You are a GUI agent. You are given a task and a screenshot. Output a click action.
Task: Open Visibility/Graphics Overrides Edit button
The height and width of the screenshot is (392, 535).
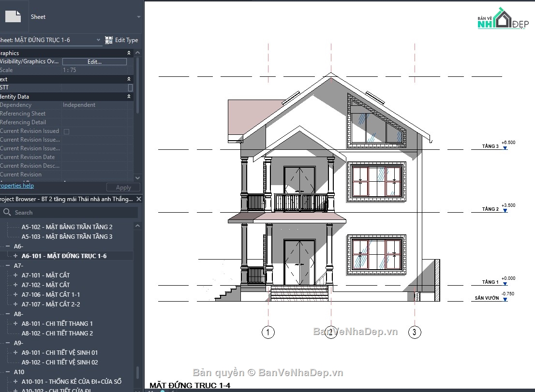tap(94, 62)
